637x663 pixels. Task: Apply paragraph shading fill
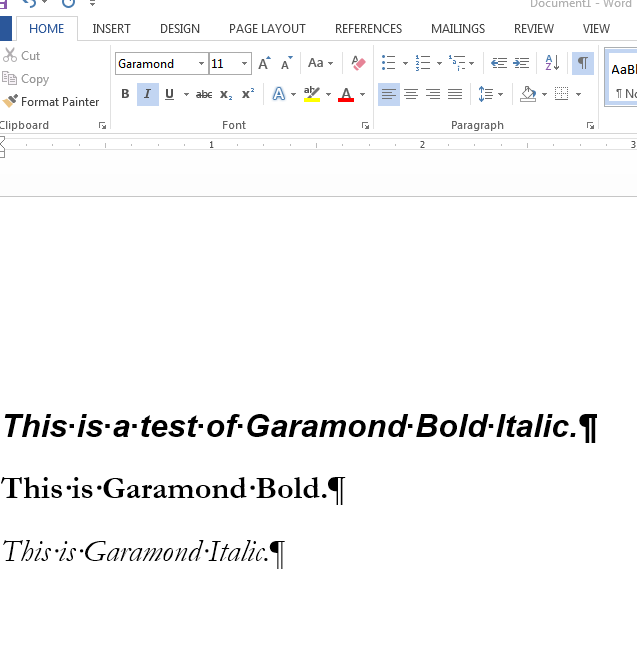(528, 94)
